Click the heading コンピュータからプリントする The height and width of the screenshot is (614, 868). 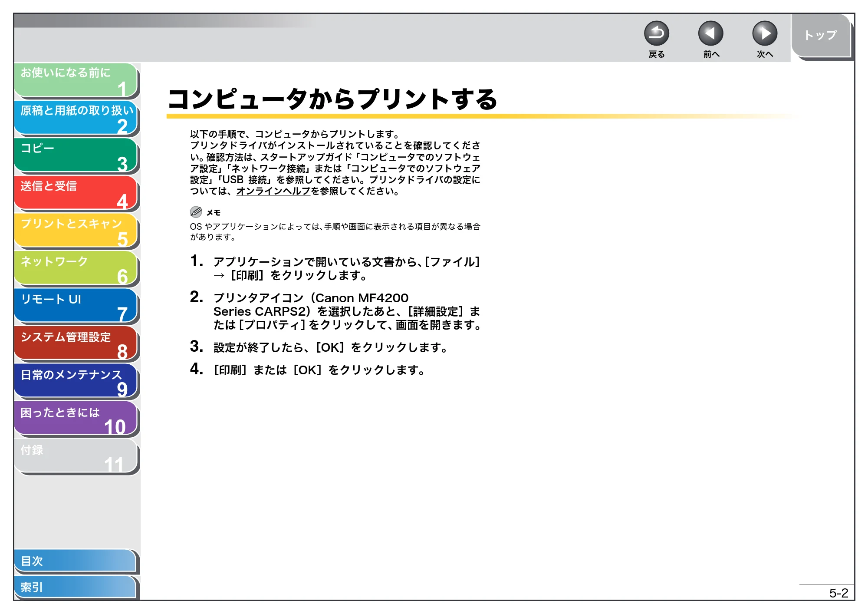click(332, 99)
